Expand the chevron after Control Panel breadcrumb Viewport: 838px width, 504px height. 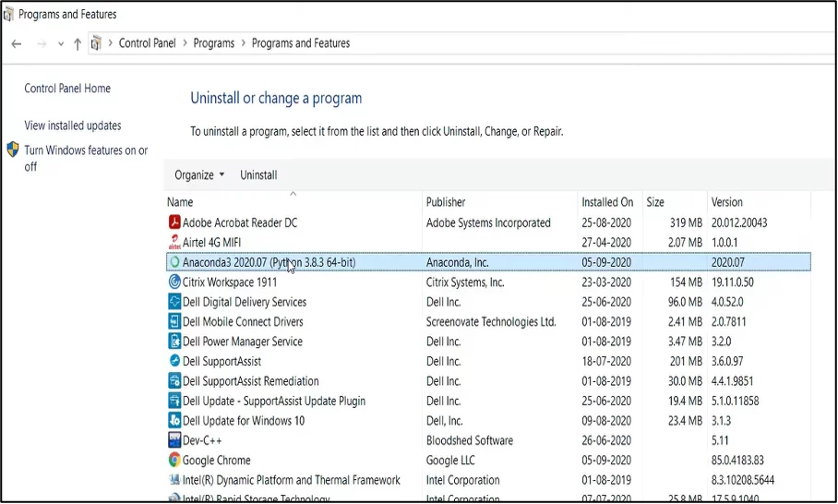[x=185, y=43]
